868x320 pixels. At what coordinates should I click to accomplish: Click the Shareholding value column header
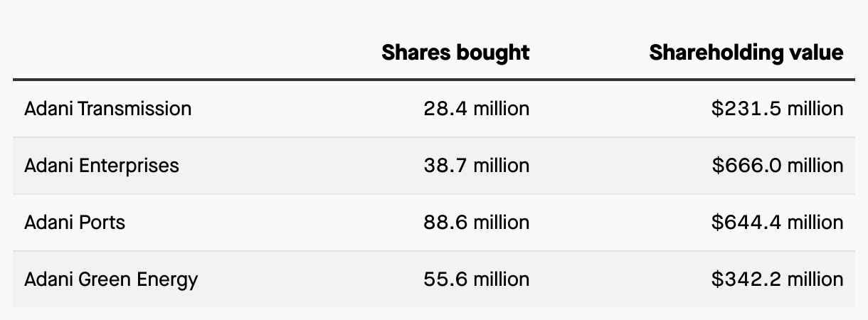746,53
